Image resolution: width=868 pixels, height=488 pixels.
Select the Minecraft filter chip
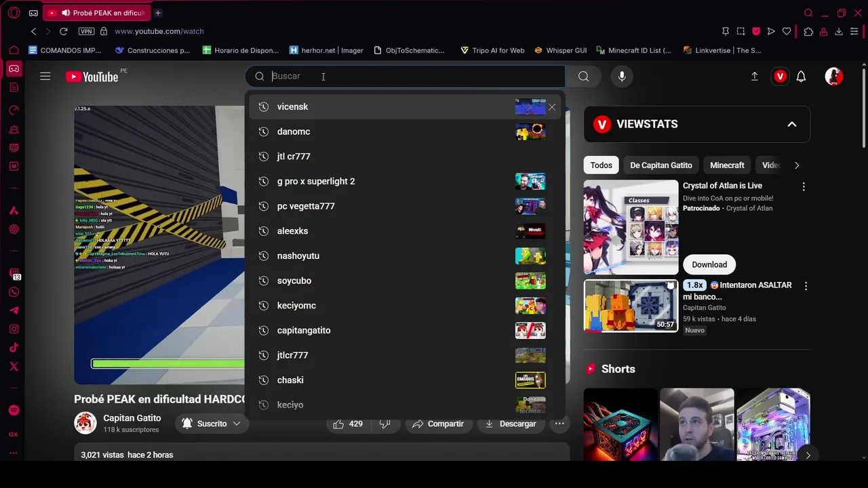click(x=727, y=165)
